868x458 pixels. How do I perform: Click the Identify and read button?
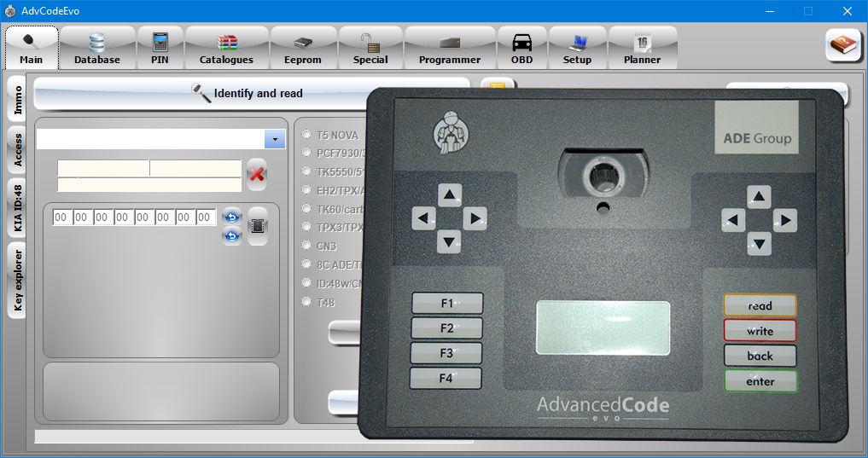tap(252, 94)
